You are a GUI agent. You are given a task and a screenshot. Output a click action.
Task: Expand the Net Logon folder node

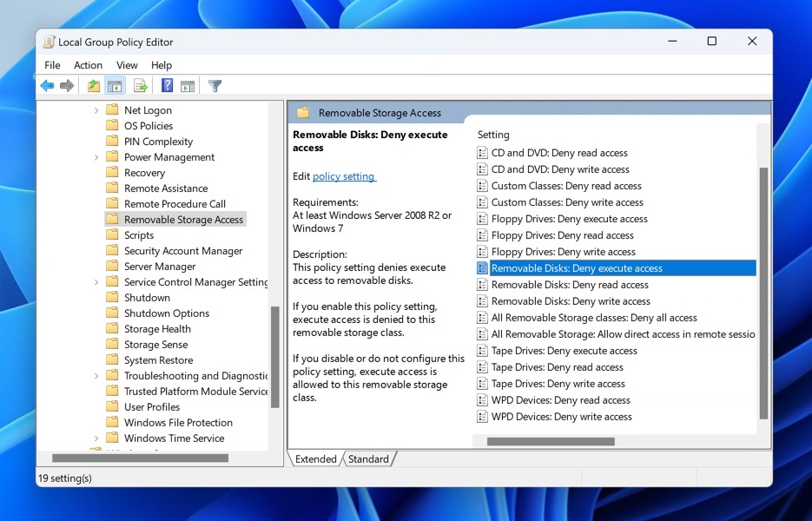click(x=96, y=110)
